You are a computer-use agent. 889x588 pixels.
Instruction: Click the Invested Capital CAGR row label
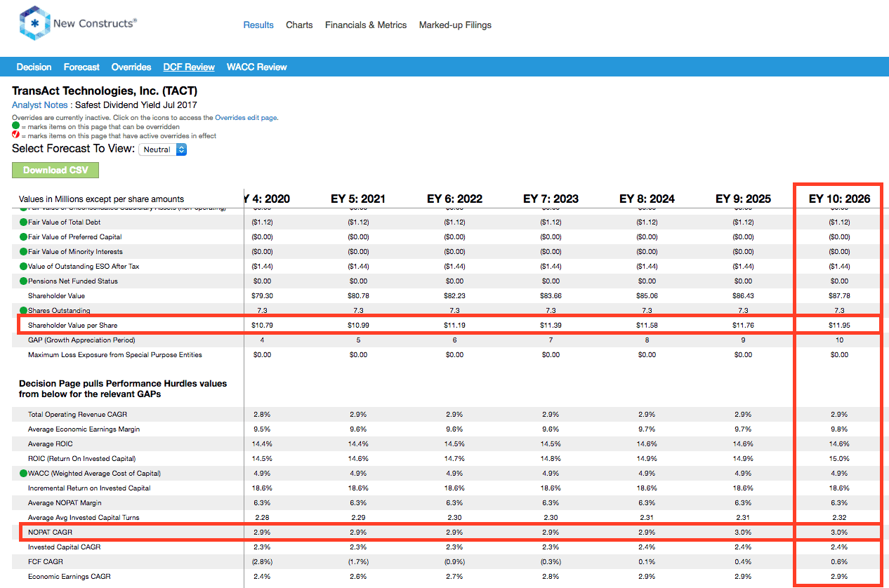[x=64, y=547]
